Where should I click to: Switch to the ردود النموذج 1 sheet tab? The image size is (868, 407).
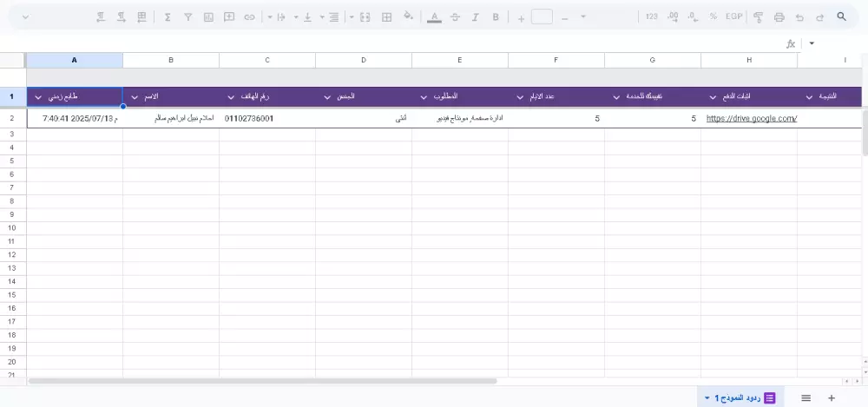pyautogui.click(x=740, y=398)
